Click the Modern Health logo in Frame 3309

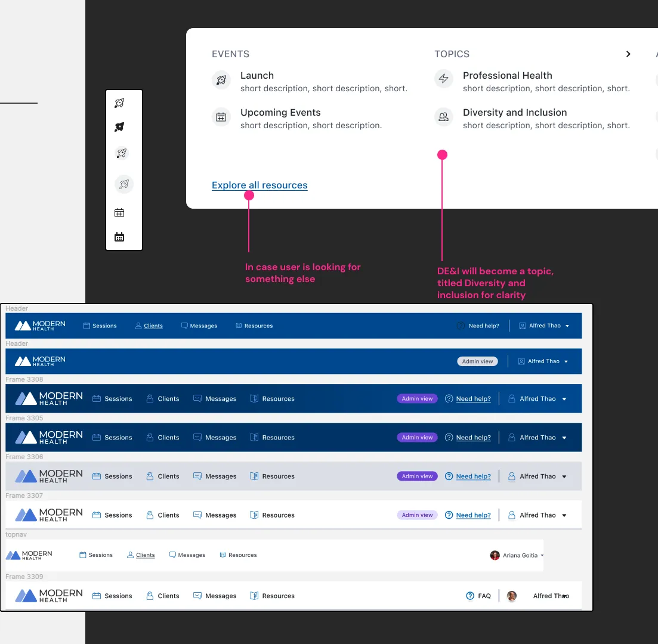pos(49,596)
